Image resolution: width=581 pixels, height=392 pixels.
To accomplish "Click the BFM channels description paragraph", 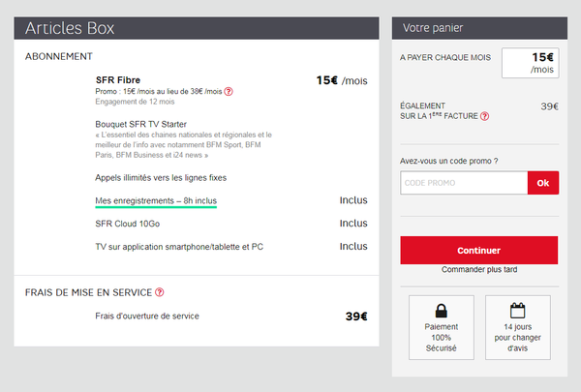I will pos(183,145).
